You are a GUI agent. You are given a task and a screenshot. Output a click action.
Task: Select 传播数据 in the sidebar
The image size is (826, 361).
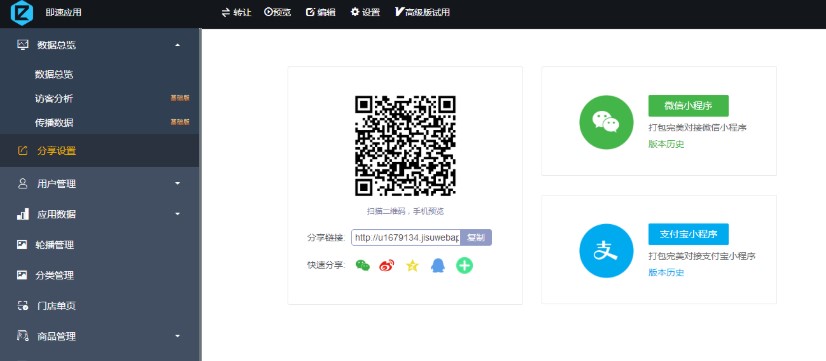pyautogui.click(x=54, y=123)
